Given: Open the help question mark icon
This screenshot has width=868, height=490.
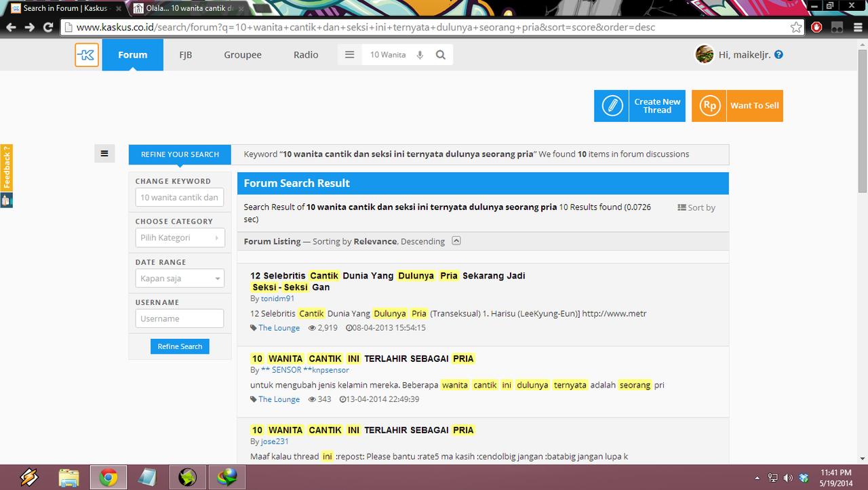Looking at the screenshot, I should [778, 54].
